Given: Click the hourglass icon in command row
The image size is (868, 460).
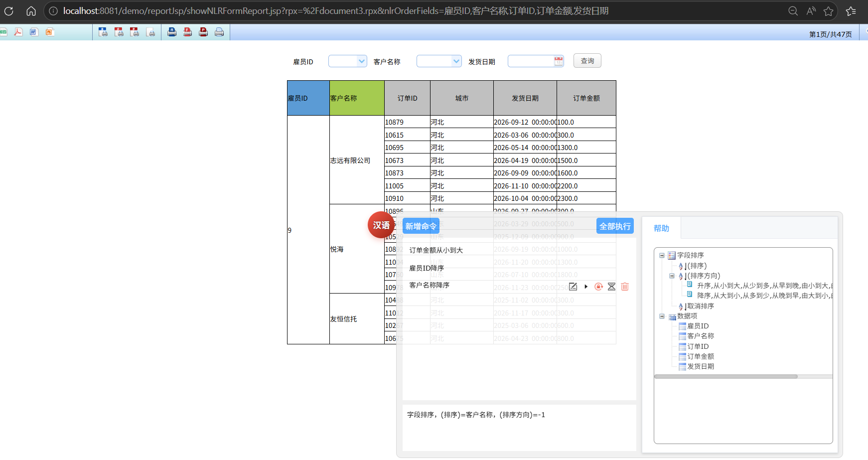Looking at the screenshot, I should (x=611, y=287).
